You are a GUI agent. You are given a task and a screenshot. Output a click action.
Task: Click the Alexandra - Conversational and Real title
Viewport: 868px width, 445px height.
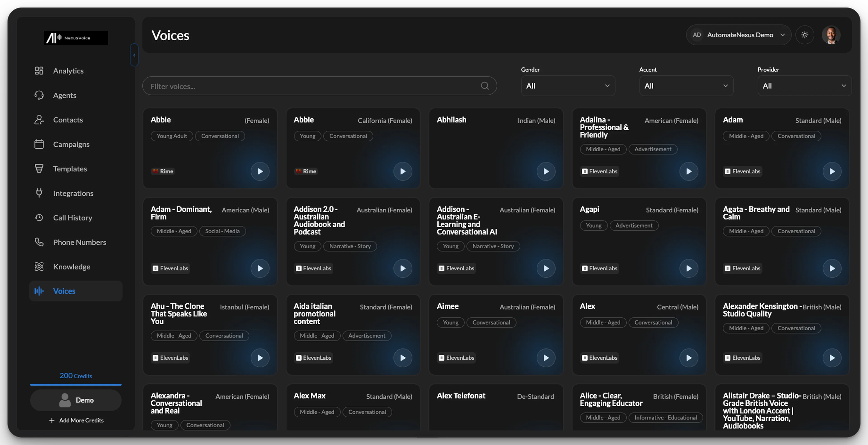tap(176, 403)
